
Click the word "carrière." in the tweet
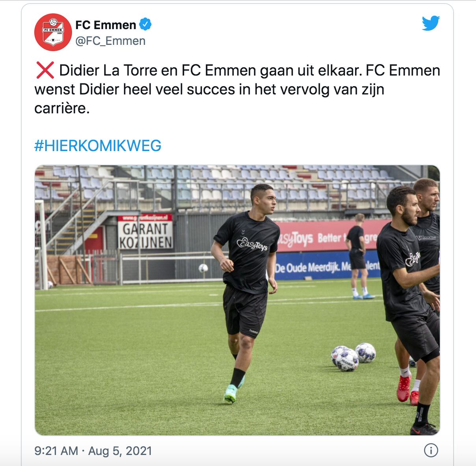(x=62, y=108)
